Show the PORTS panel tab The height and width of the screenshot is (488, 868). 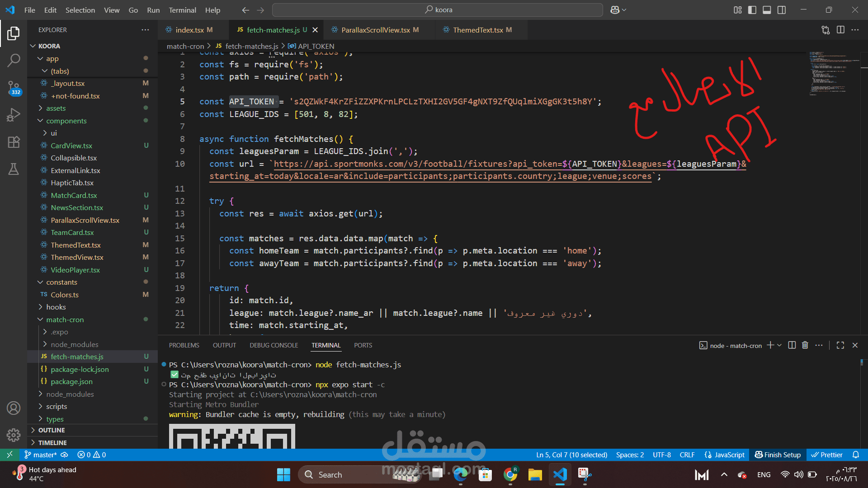tap(363, 345)
